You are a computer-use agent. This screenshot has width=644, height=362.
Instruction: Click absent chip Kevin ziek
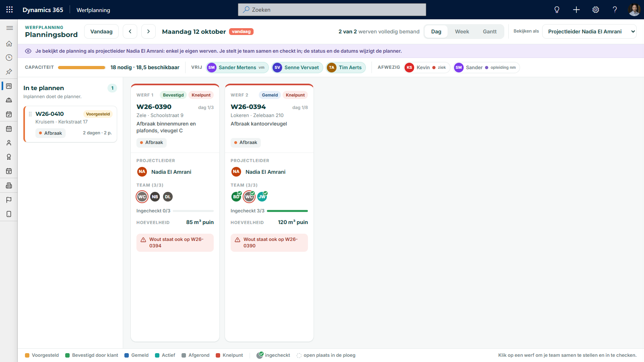427,68
